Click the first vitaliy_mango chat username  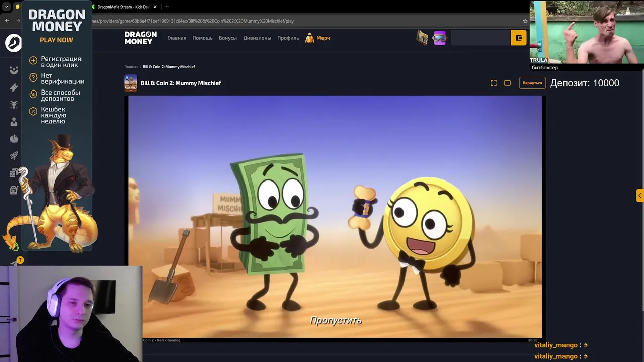pos(556,345)
